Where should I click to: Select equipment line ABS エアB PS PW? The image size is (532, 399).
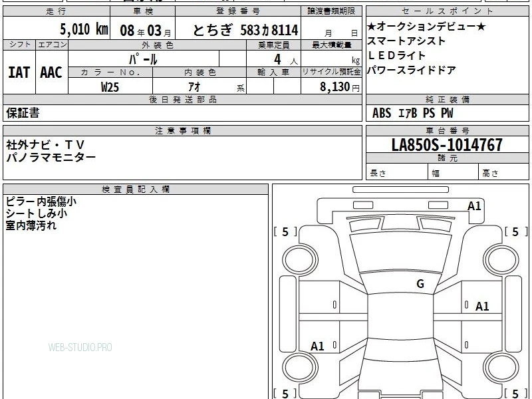click(x=412, y=113)
